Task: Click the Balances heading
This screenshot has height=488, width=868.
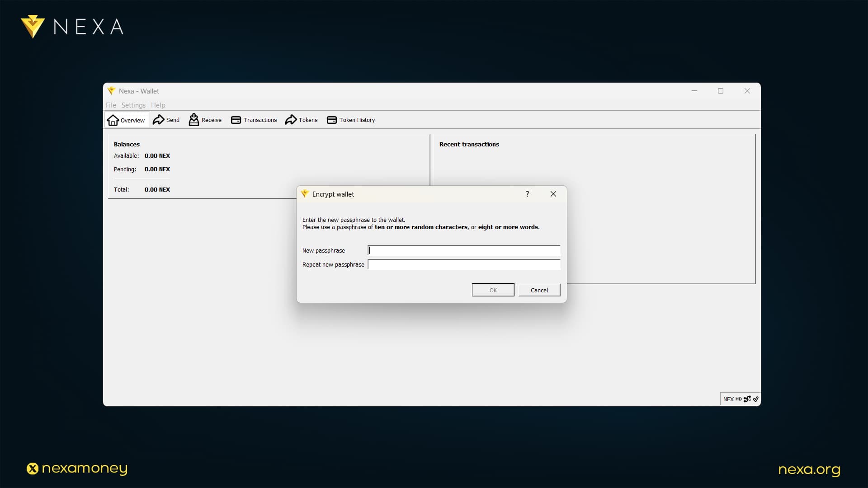Action: pos(127,144)
